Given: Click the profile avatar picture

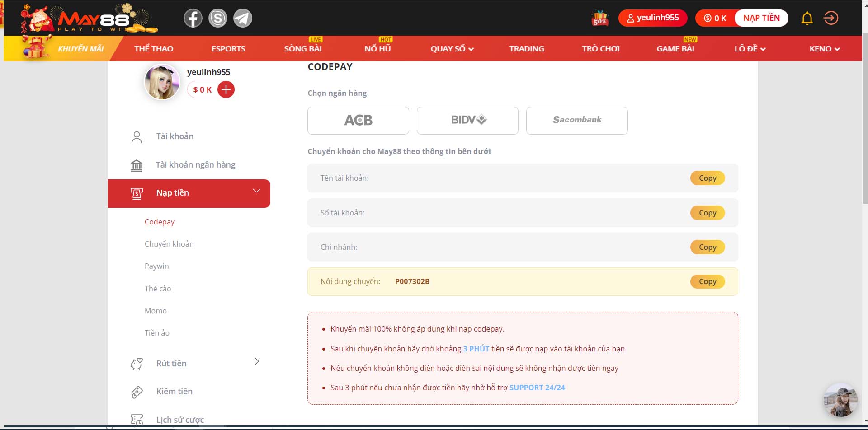Looking at the screenshot, I should 162,82.
